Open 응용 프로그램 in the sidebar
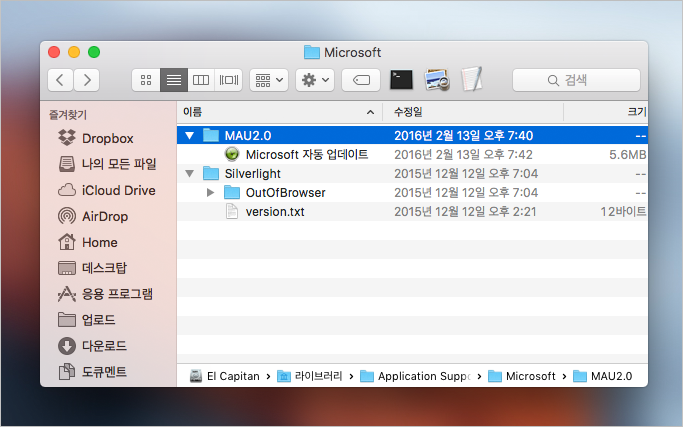 point(105,294)
